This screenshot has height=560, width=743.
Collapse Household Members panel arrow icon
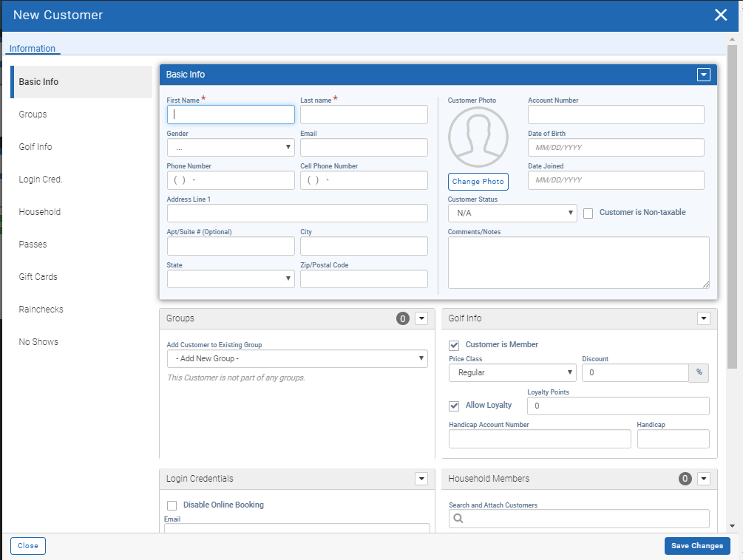[x=703, y=479]
